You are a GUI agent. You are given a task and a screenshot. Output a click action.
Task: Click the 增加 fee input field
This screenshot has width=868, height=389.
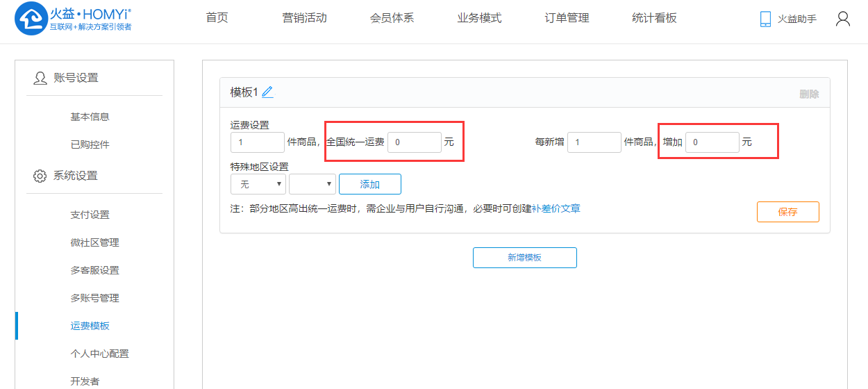tap(712, 142)
